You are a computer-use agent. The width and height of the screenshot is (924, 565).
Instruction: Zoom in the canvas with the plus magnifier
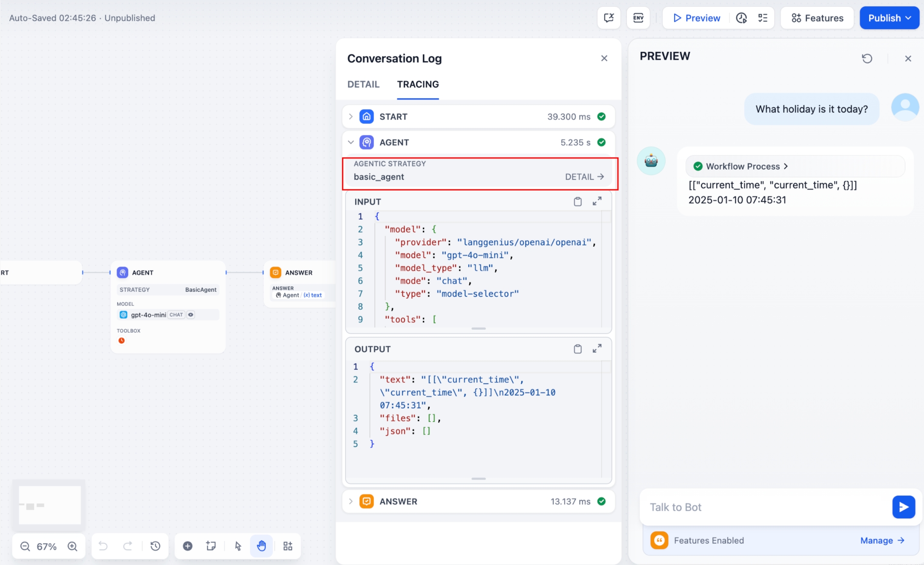click(x=72, y=546)
